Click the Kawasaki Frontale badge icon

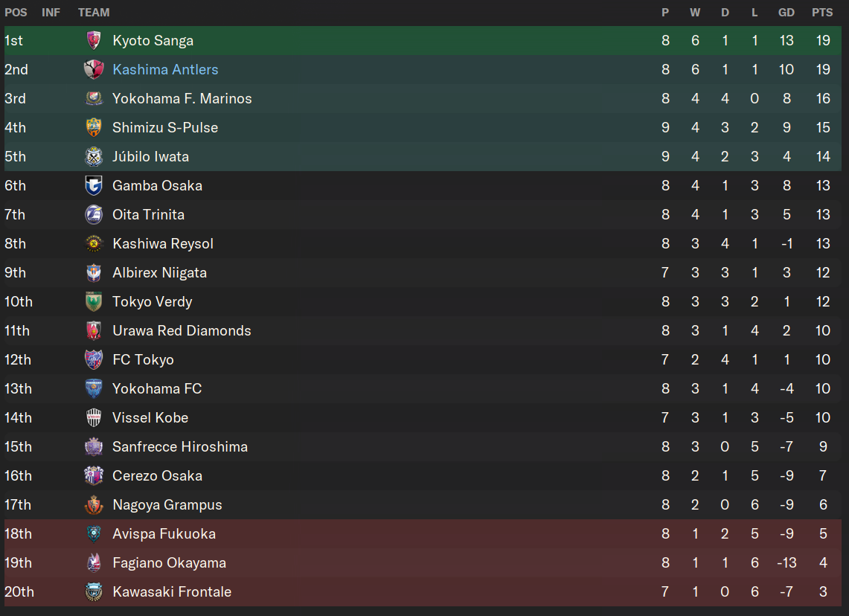pos(94,591)
